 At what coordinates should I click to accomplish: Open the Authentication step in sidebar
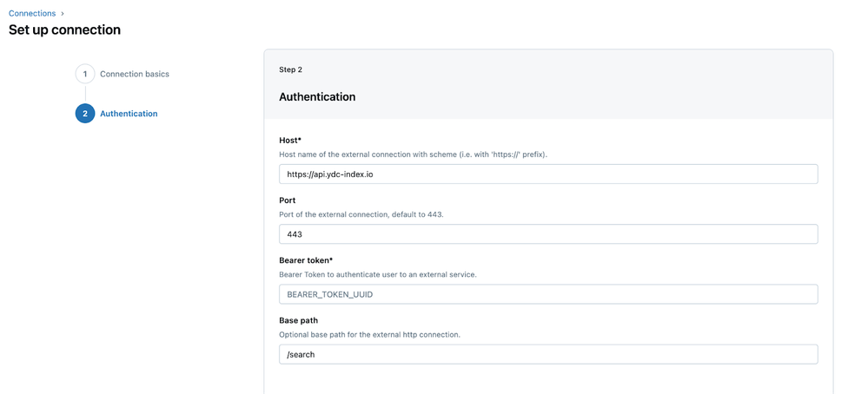(x=129, y=114)
